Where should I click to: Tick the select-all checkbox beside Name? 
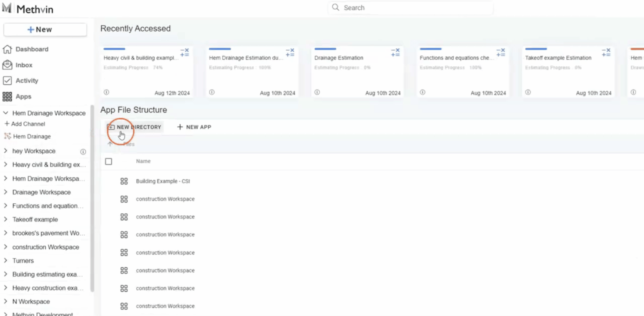108,162
